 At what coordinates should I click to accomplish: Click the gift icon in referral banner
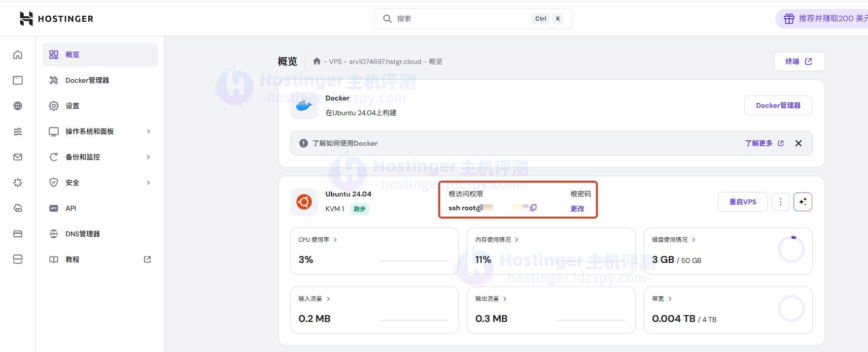pyautogui.click(x=789, y=19)
